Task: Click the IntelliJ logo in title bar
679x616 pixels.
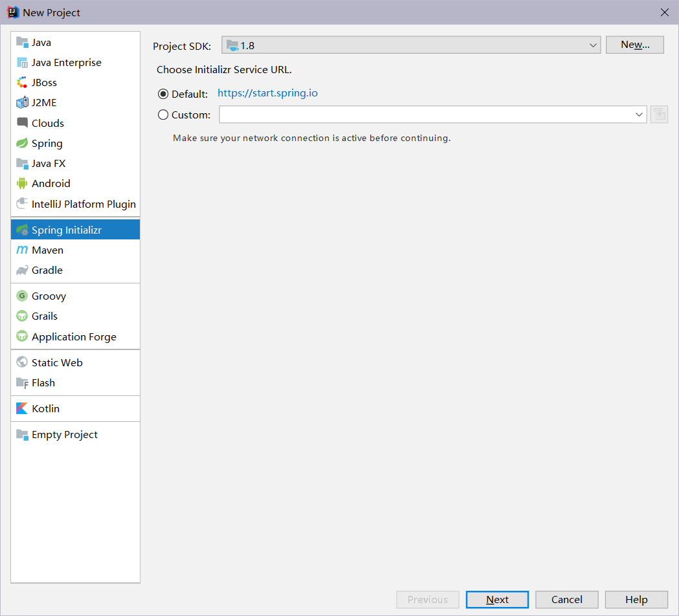Action: coord(14,12)
